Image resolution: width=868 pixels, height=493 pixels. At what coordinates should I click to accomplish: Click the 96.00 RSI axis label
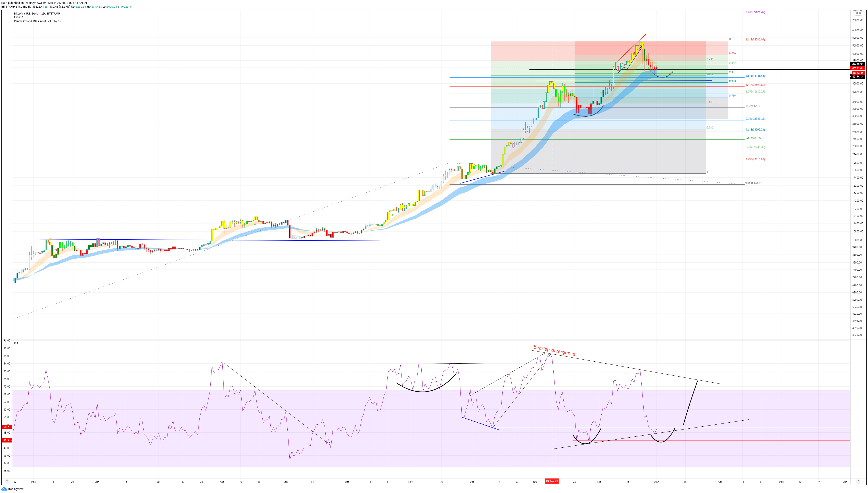click(x=7, y=340)
